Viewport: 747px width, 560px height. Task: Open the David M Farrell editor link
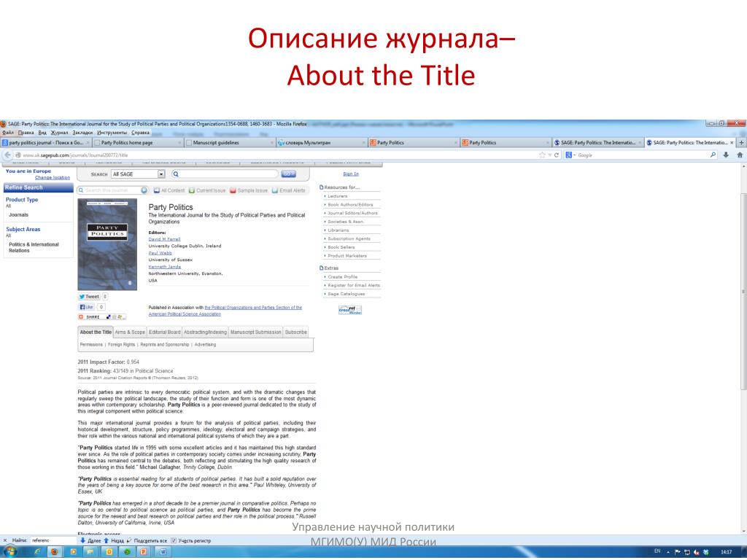point(164,239)
